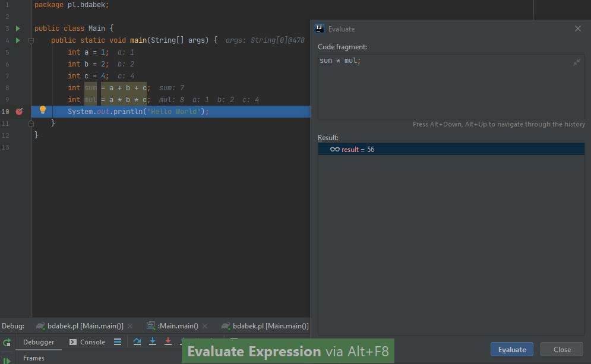This screenshot has width=591, height=364.
Task: Click the yellow intention lightbulb icon
Action: click(43, 110)
